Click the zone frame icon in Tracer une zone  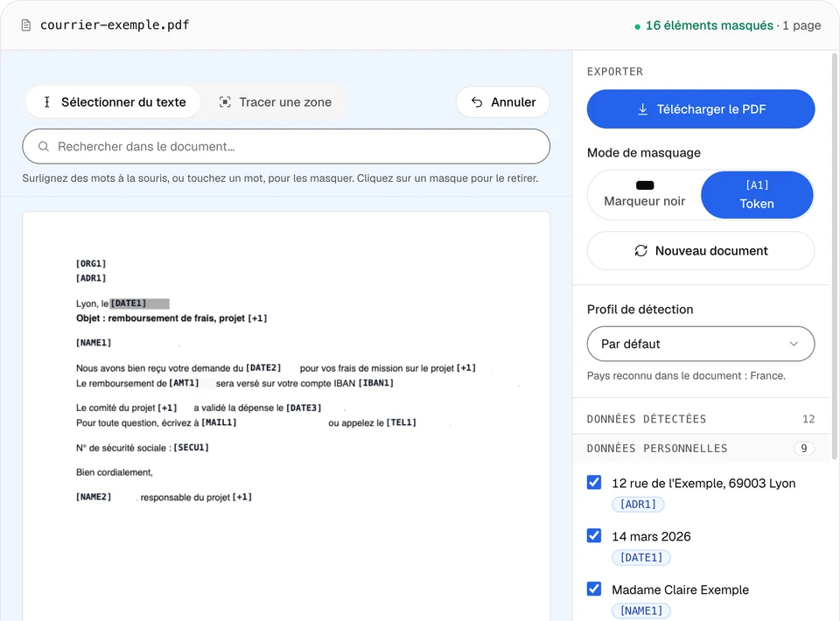coord(225,101)
